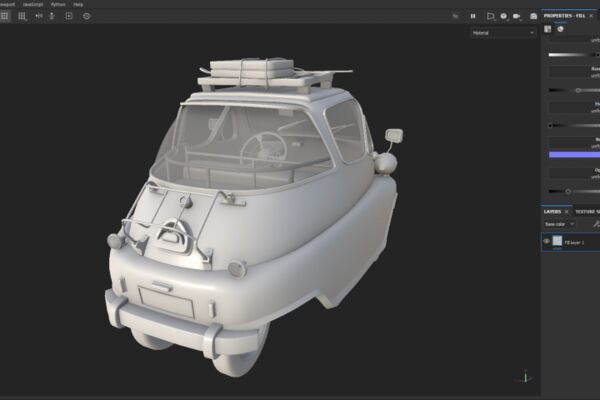Click the purple color bar in Properties
The image size is (600, 400).
pyautogui.click(x=574, y=155)
